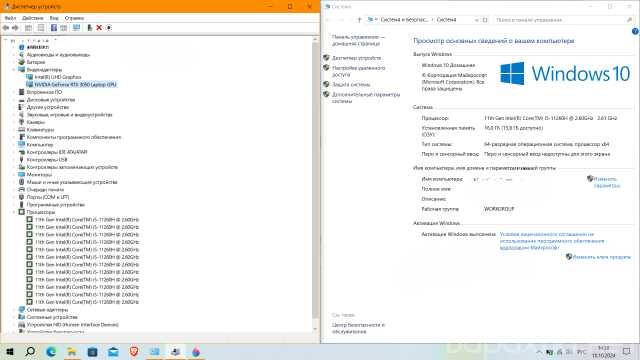Click the scan for hardware changes monitor icon
Image resolution: width=640 pixels, height=360 pixels.
[x=76, y=28]
